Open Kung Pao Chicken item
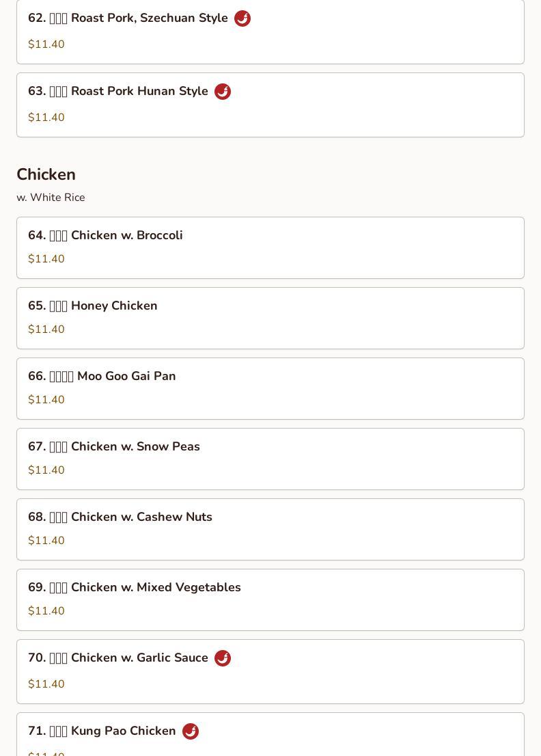 [x=102, y=731]
